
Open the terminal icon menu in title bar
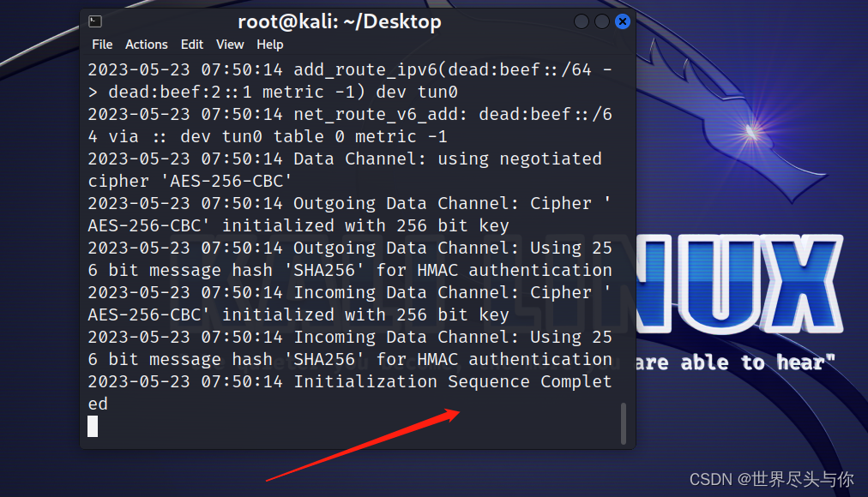tap(95, 21)
